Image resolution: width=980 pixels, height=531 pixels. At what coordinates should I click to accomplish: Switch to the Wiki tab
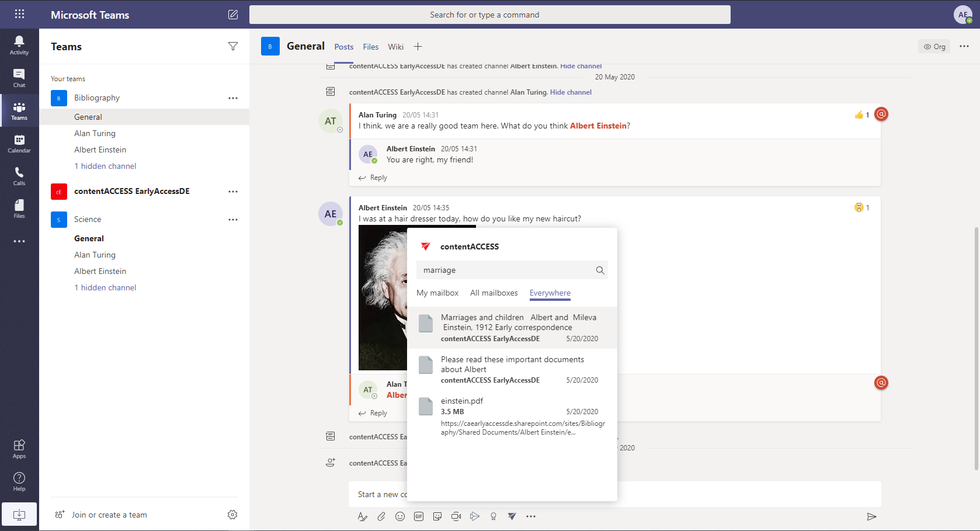(395, 47)
